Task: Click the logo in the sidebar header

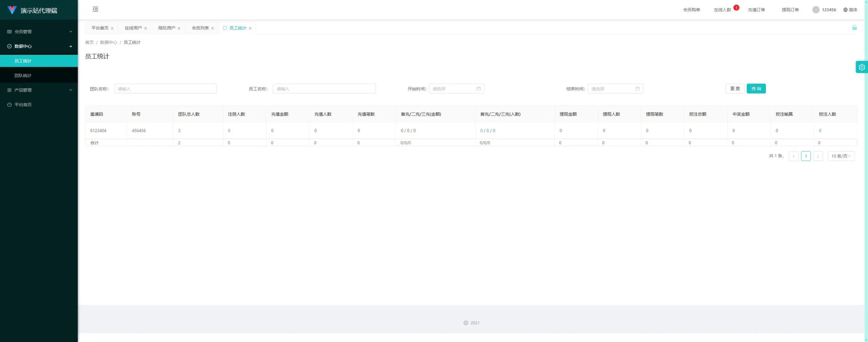Action: tap(12, 10)
